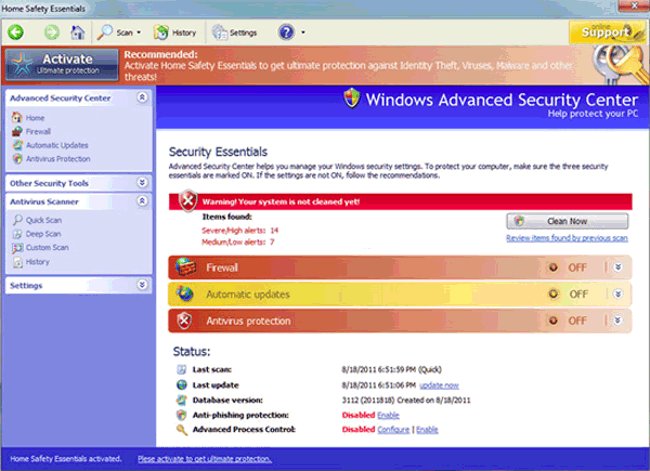Open Settings from the toolbar
Viewport: 650px width, 471px height.
236,32
